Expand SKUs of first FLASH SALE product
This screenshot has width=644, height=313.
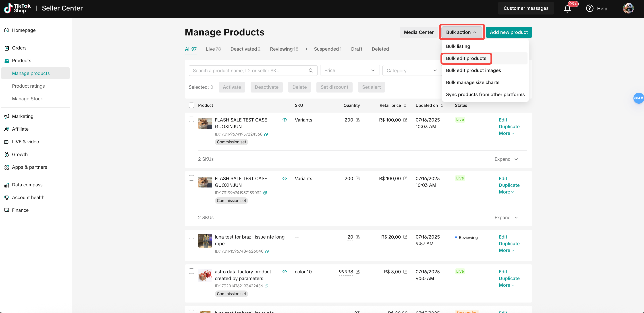click(506, 159)
